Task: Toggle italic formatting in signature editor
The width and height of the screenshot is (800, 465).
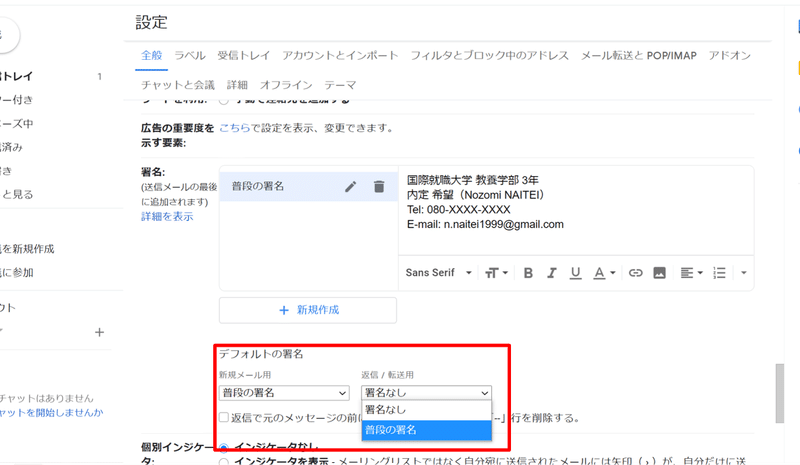Action: [x=552, y=273]
